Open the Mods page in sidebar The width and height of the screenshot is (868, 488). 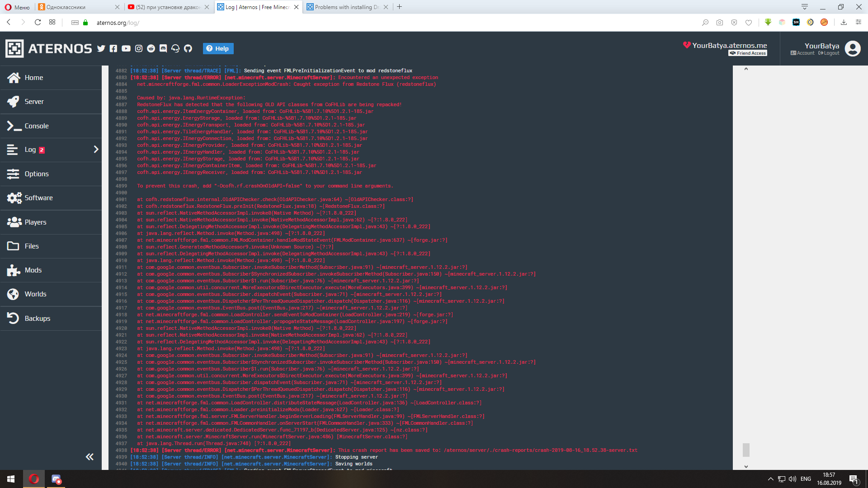(51, 270)
